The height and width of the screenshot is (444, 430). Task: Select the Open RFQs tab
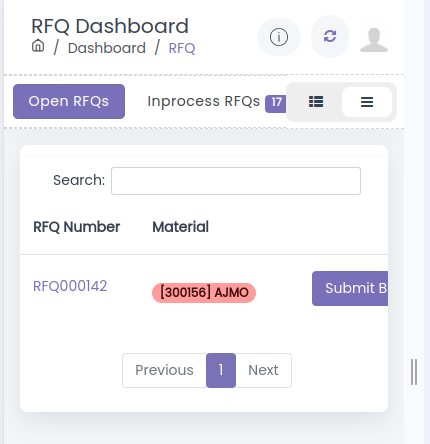pyautogui.click(x=69, y=101)
